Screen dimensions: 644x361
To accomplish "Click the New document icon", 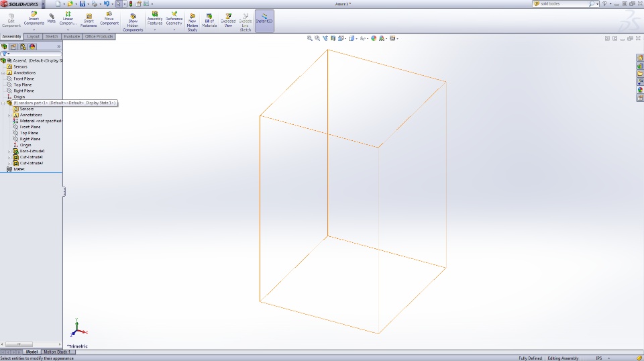I will 58,4.
